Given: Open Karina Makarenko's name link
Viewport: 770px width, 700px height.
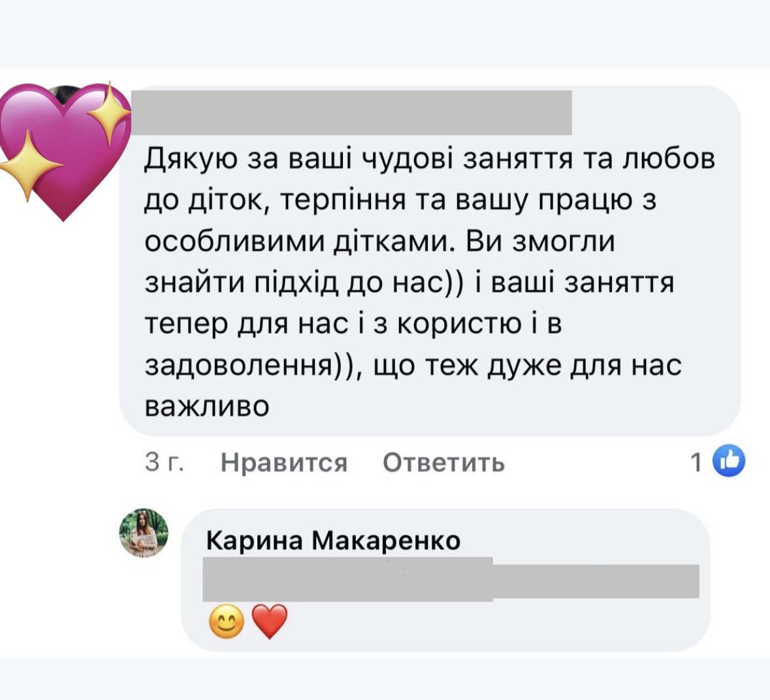Looking at the screenshot, I should 333,541.
